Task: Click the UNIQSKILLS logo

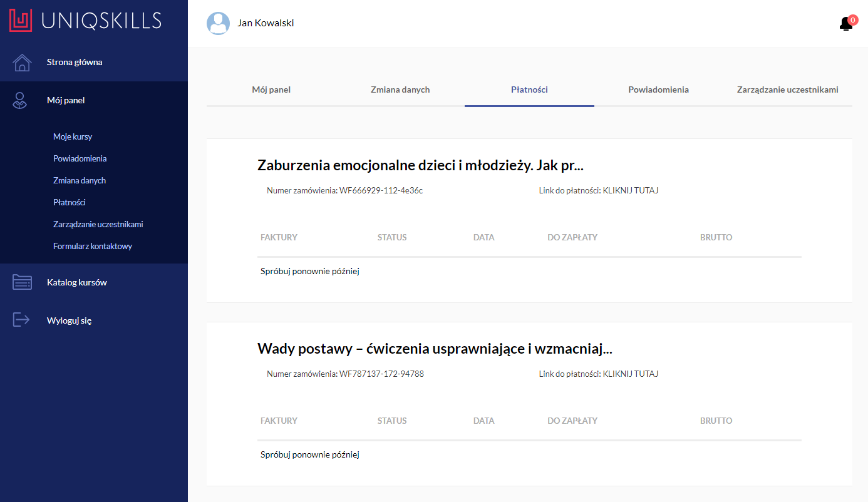Action: [x=85, y=20]
